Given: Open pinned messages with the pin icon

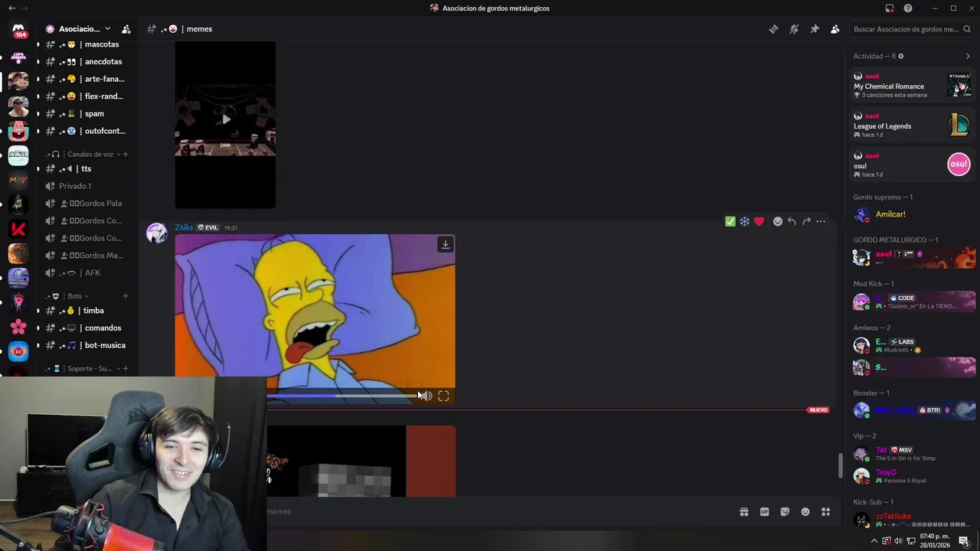Looking at the screenshot, I should click(815, 29).
